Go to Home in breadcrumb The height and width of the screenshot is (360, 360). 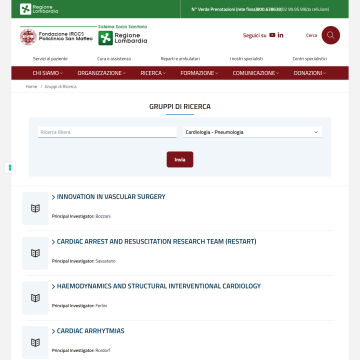[31, 86]
